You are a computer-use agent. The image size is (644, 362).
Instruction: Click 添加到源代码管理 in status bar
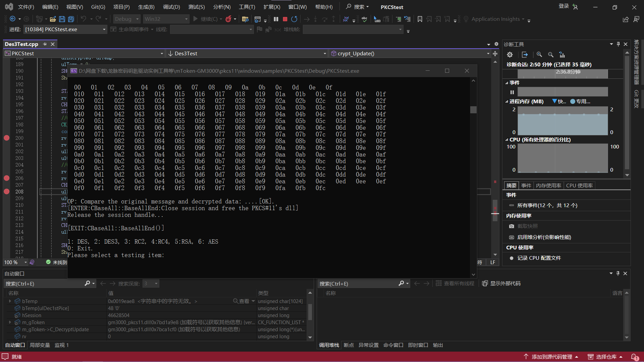coord(552,357)
